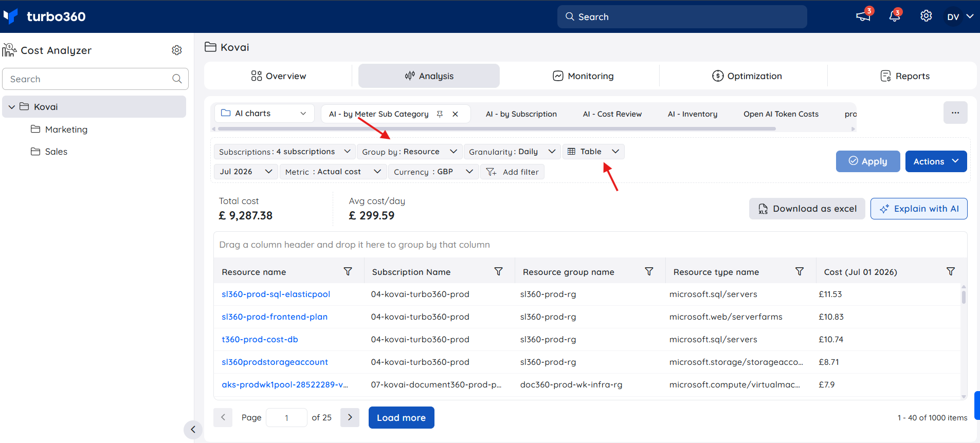Close the AI - by Meter Sub Category tab
The height and width of the screenshot is (443, 980).
pos(455,114)
